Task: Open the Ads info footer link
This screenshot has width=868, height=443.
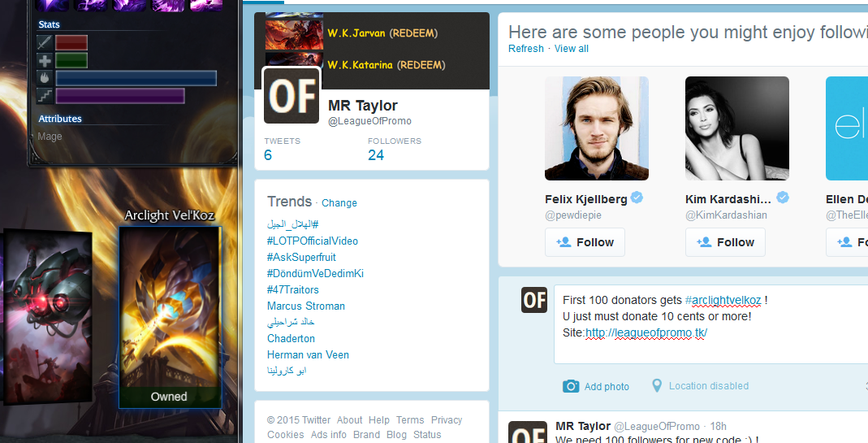Action: click(x=329, y=435)
